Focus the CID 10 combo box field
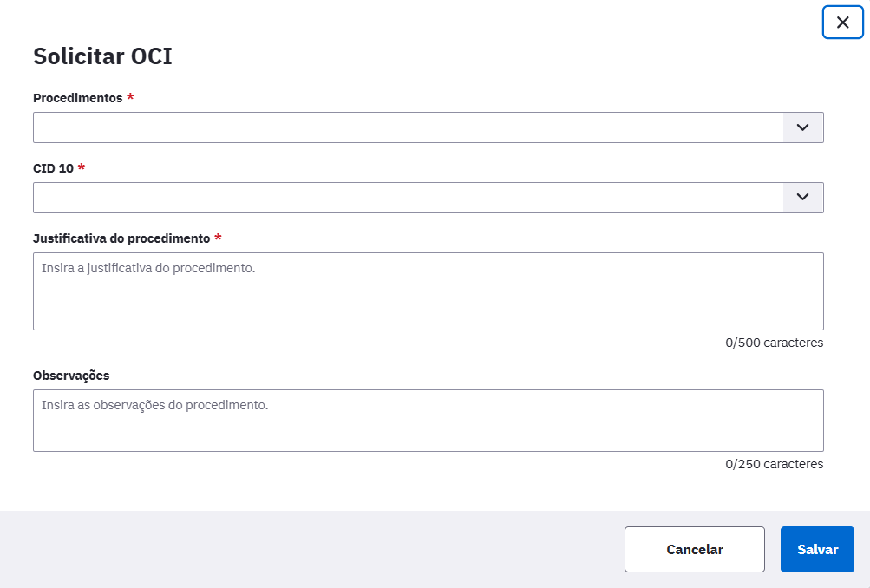 [408, 198]
